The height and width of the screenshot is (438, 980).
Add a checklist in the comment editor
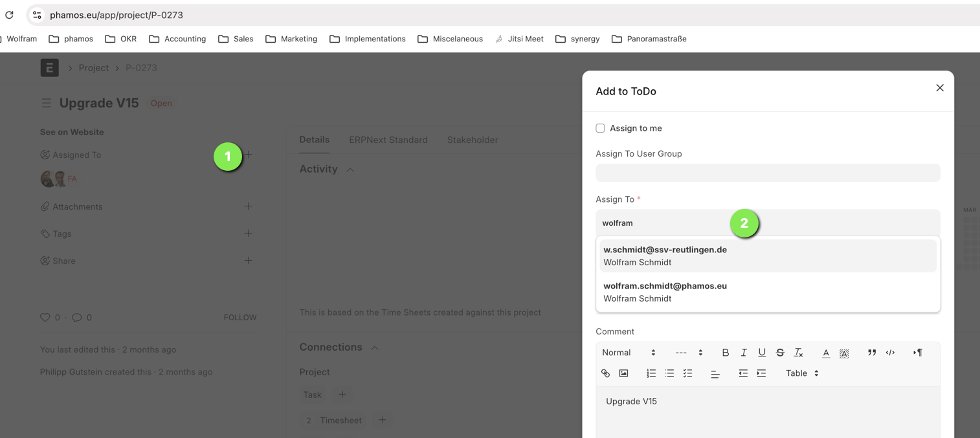click(687, 373)
